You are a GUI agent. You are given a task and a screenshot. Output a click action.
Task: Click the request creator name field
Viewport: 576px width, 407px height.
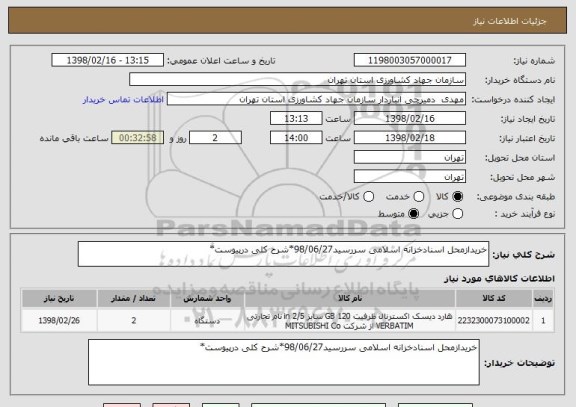point(316,99)
